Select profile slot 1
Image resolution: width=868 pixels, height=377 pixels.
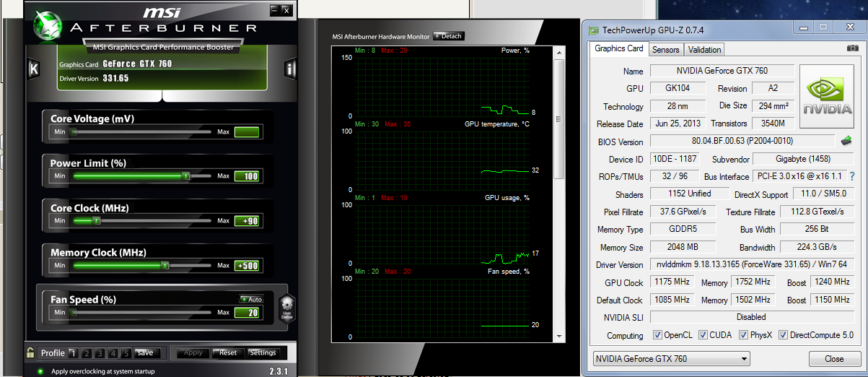(73, 353)
